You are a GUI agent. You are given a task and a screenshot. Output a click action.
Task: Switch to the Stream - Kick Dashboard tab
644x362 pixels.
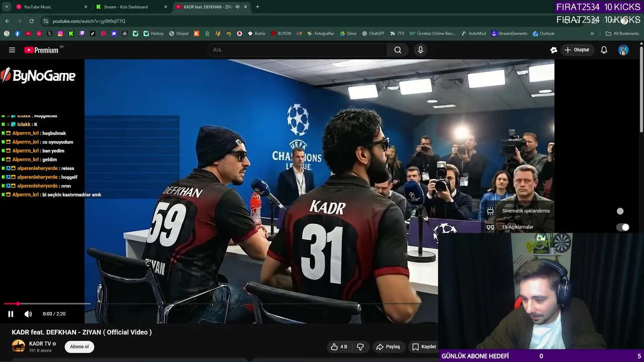[132, 7]
